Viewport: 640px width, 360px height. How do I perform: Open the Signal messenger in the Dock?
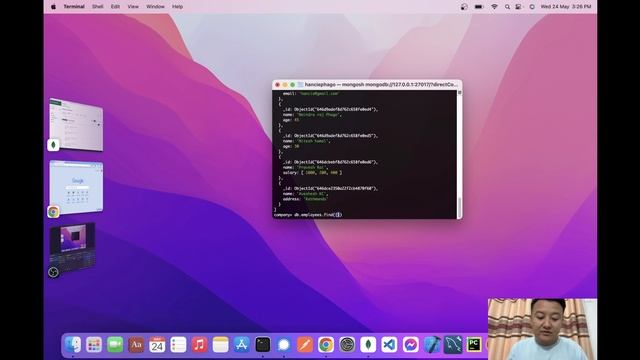click(284, 345)
